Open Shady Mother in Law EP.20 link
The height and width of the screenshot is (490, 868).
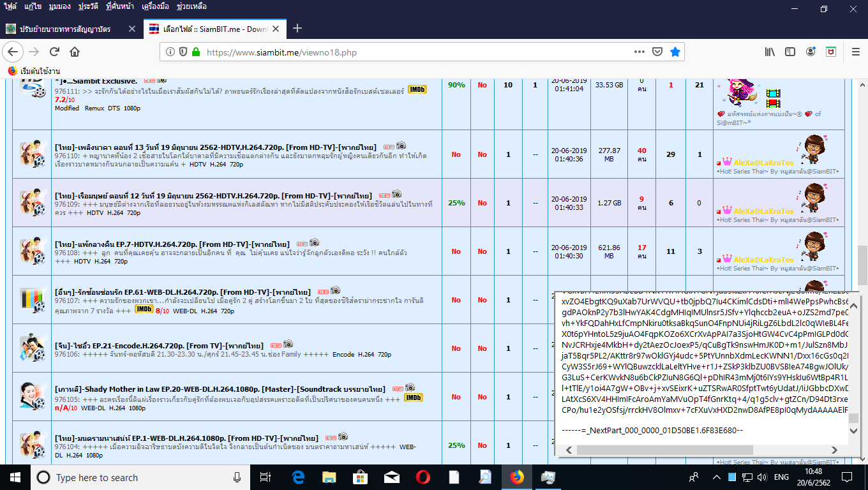click(x=220, y=389)
